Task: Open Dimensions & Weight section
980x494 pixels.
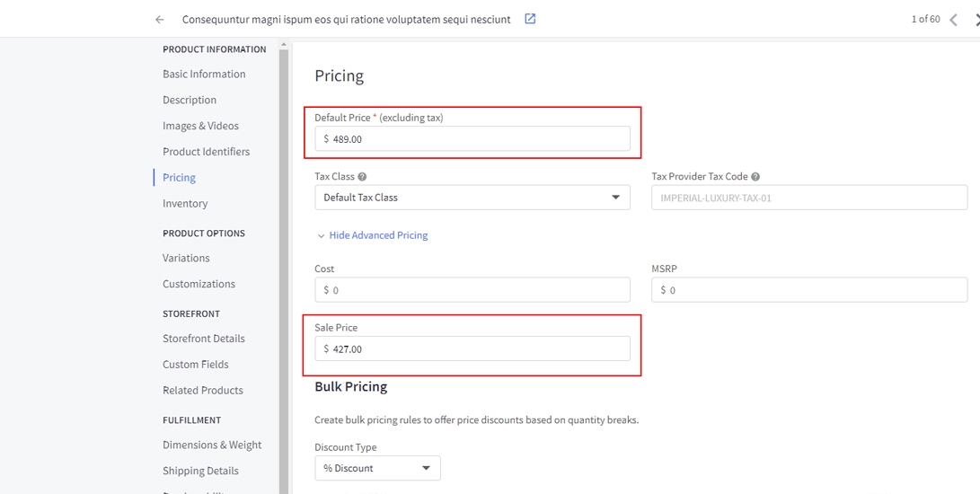Action: 212,445
